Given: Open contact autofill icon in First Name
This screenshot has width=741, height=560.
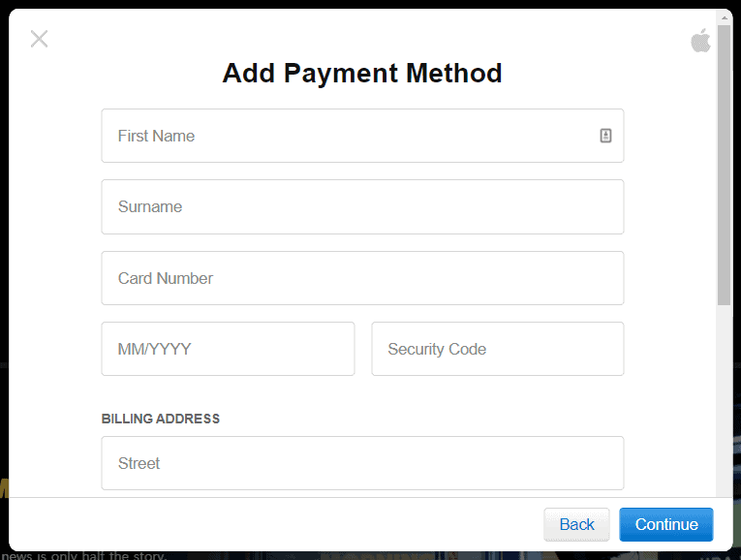Looking at the screenshot, I should (605, 136).
